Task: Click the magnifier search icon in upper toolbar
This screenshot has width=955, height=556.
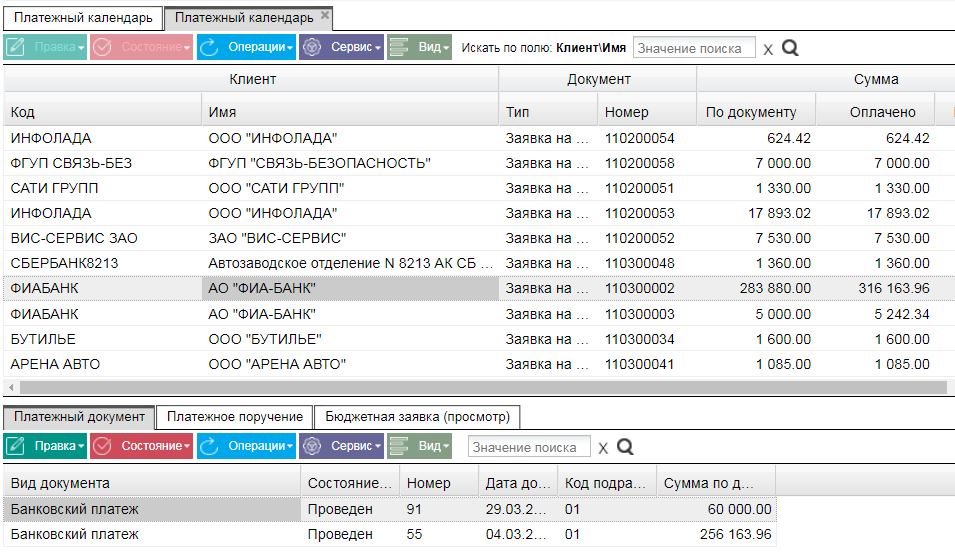Action: tap(790, 48)
